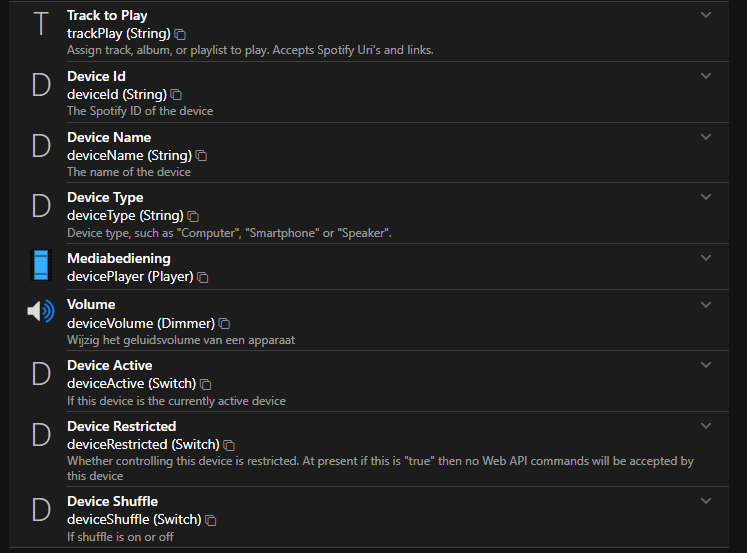Image resolution: width=747 pixels, height=553 pixels.
Task: Copy the deviceShuffle item name
Action: coord(211,520)
